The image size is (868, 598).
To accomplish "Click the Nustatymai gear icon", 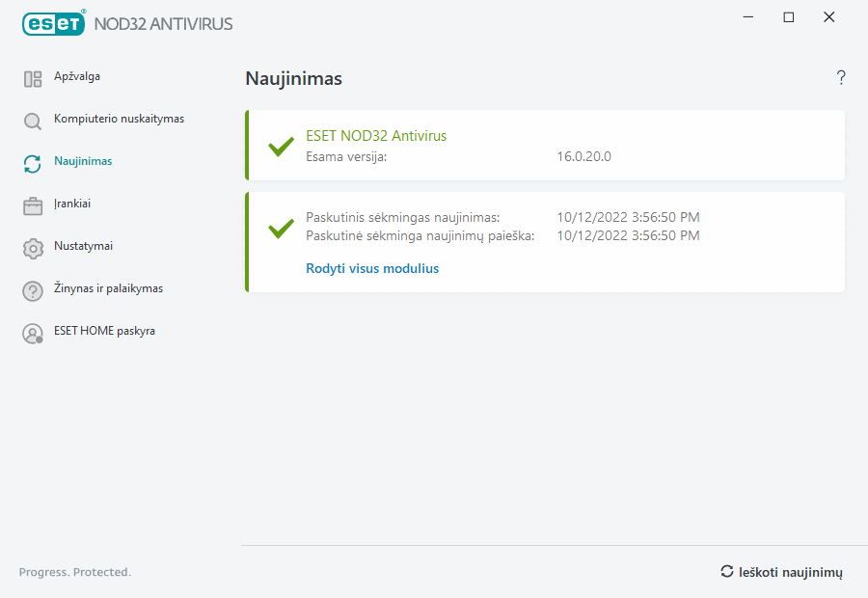I will coord(33,249).
